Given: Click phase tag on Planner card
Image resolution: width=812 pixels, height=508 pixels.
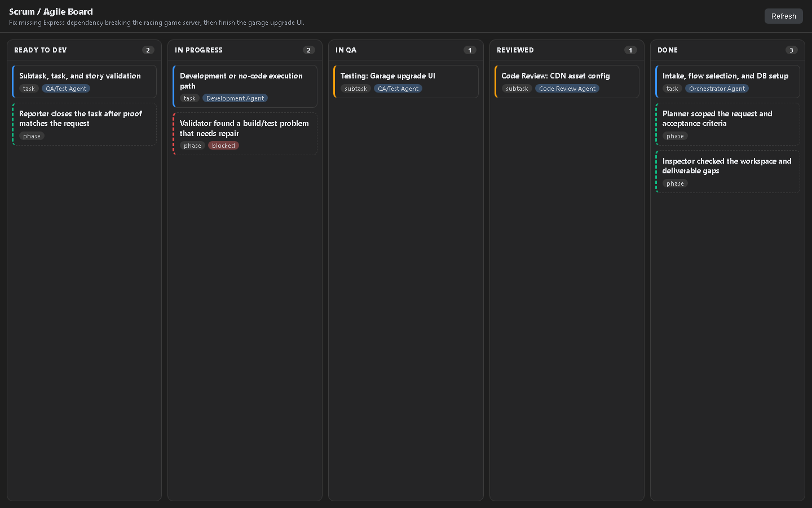Looking at the screenshot, I should [x=675, y=136].
